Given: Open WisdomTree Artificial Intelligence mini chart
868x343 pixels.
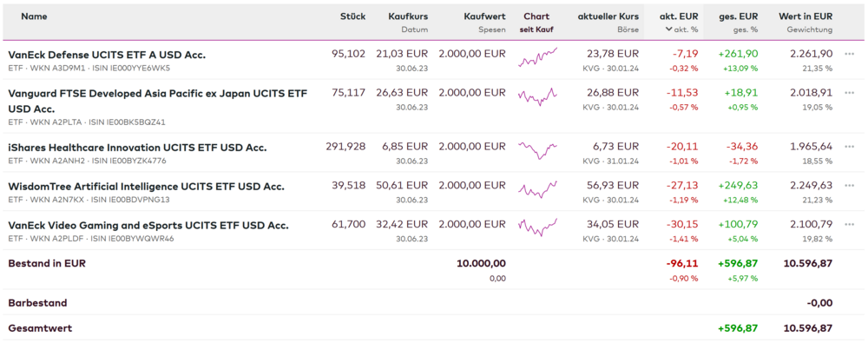Looking at the screenshot, I should 537,189.
